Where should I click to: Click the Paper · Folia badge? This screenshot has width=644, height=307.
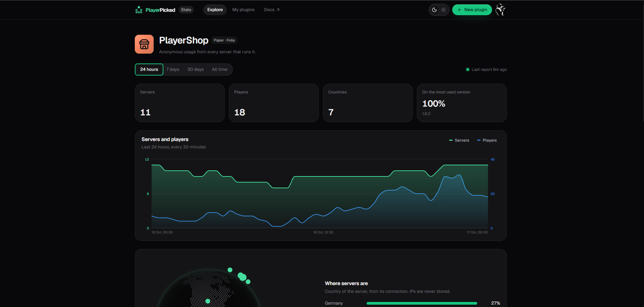coord(224,40)
